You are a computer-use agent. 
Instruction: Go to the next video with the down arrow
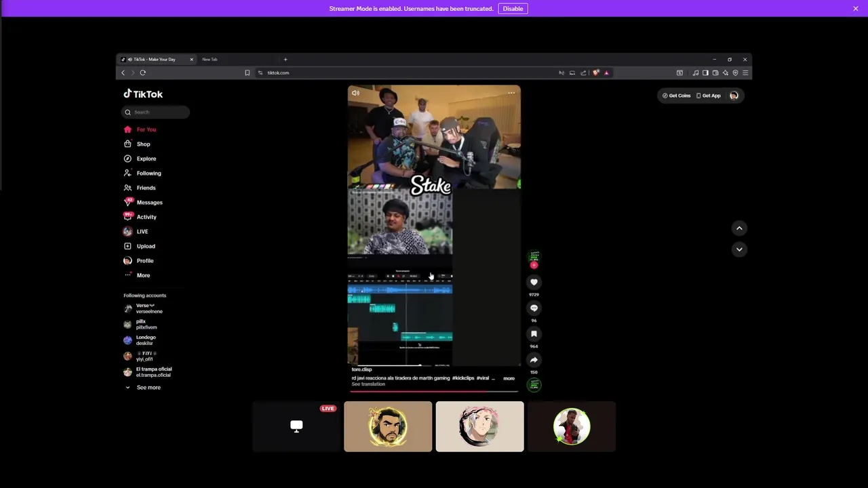[739, 249]
